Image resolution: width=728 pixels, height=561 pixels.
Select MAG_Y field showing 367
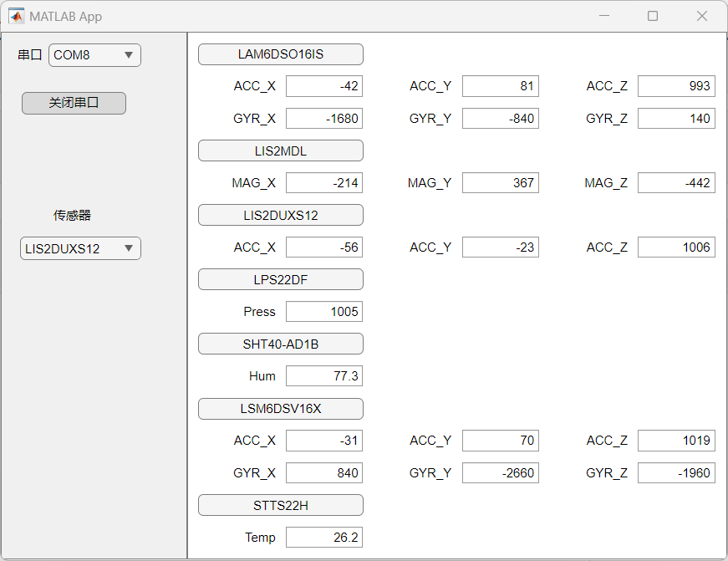click(501, 183)
